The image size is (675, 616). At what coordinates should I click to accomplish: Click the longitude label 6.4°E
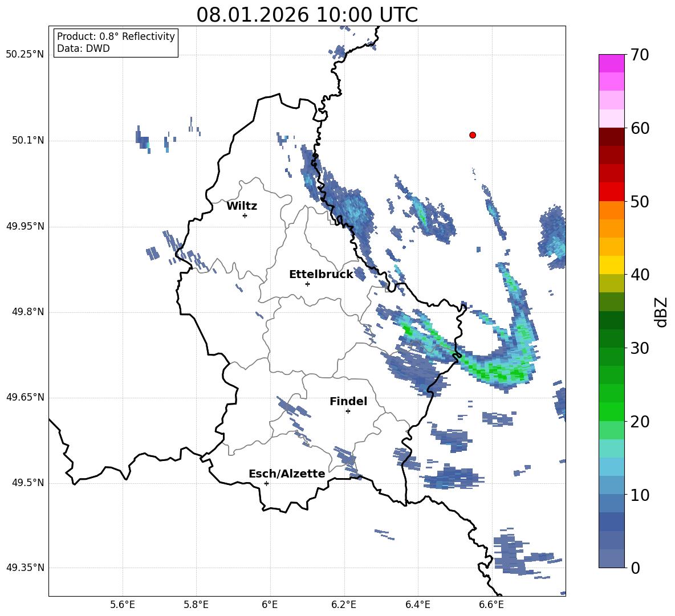pos(417,605)
